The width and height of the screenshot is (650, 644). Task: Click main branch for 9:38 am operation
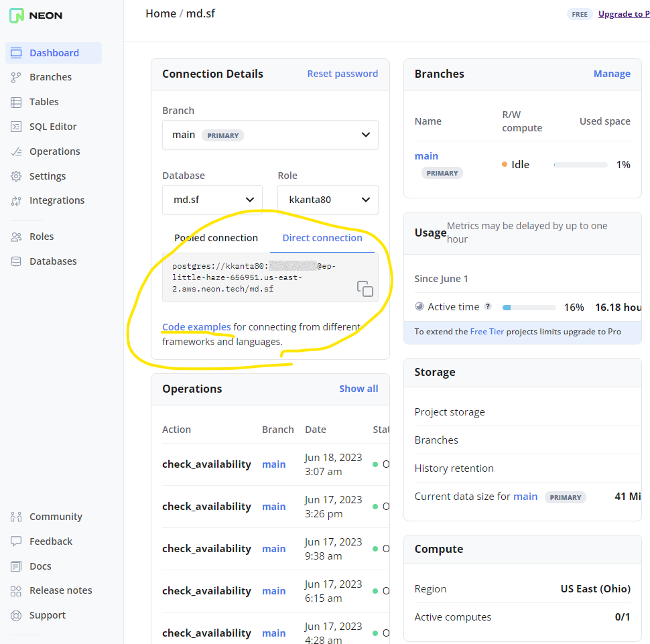click(x=273, y=549)
